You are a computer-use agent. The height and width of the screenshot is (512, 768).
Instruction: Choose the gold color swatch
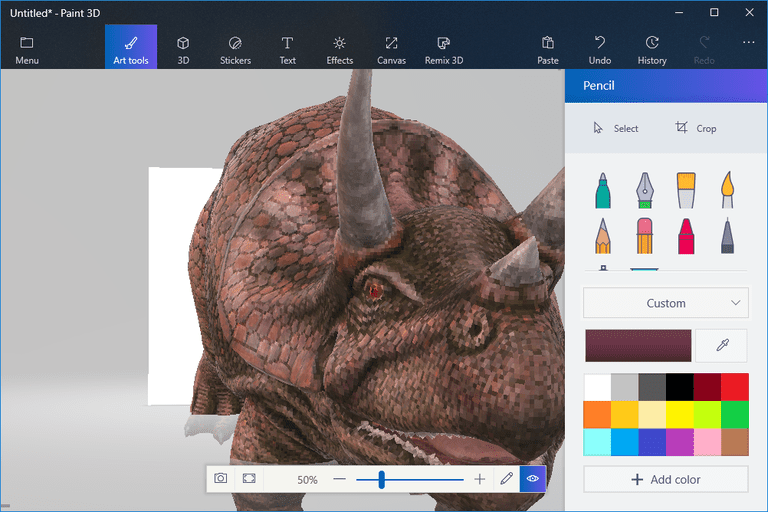(x=624, y=414)
